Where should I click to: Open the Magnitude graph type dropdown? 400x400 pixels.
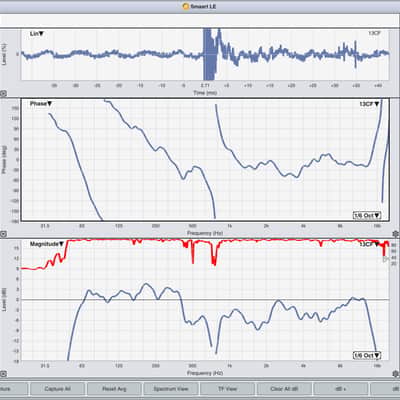click(x=47, y=244)
